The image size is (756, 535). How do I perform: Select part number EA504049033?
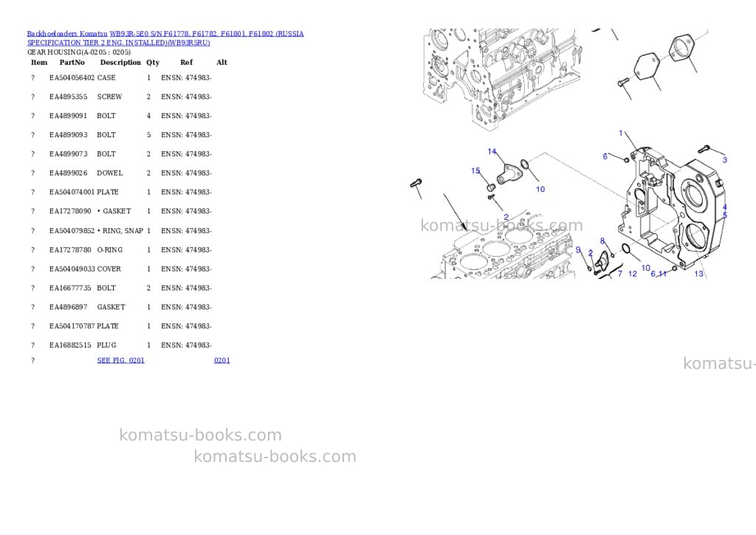[x=72, y=269]
